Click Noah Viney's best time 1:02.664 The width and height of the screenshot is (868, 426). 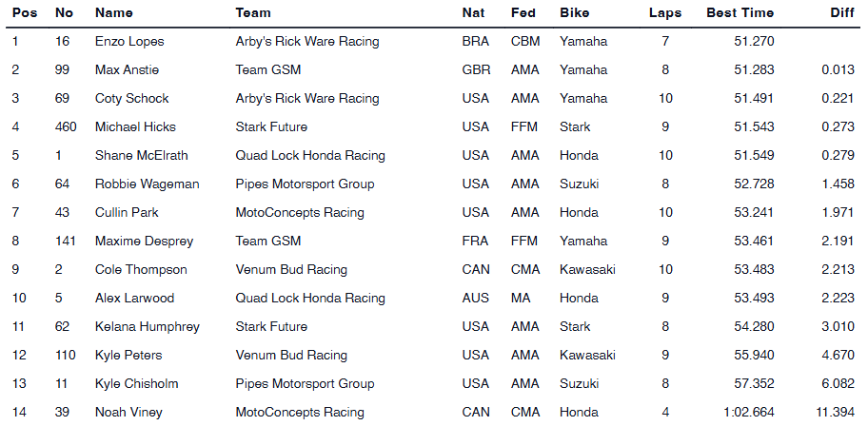pyautogui.click(x=750, y=413)
